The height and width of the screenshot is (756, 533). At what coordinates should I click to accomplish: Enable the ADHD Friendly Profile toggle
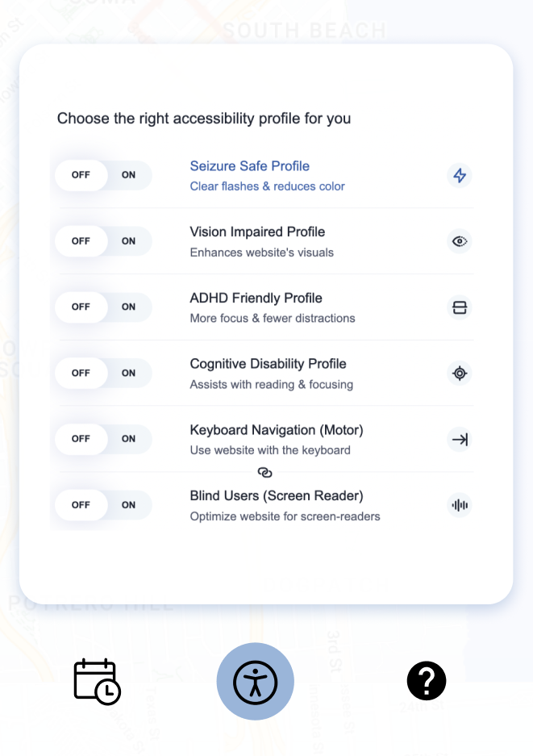[x=129, y=307]
